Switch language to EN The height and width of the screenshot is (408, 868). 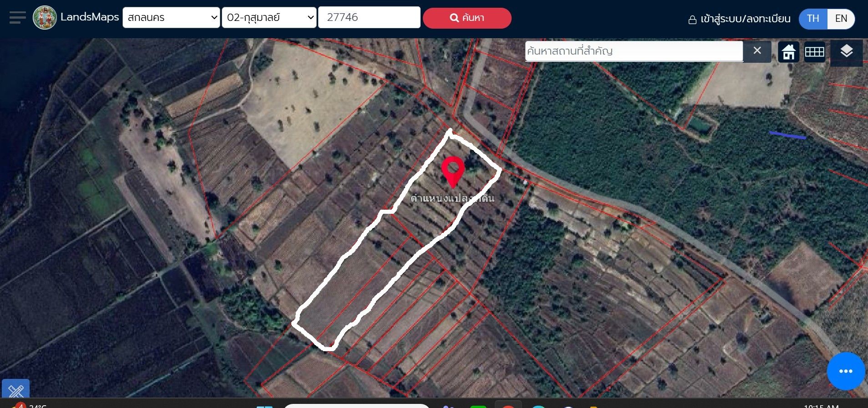[841, 19]
